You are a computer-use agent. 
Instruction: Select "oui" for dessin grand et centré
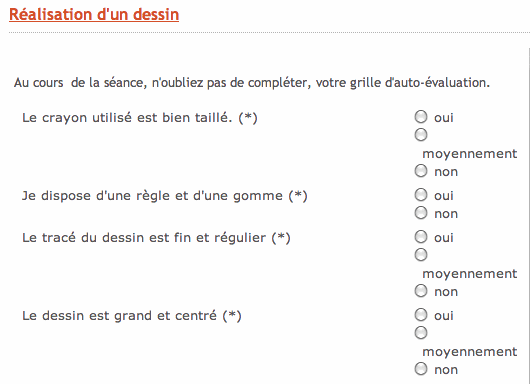pyautogui.click(x=421, y=314)
